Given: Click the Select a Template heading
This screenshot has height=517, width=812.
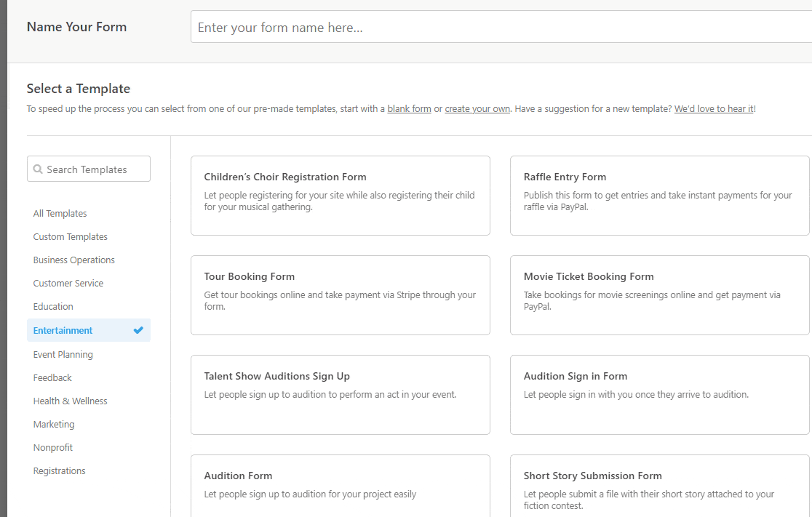Looking at the screenshot, I should [x=78, y=89].
